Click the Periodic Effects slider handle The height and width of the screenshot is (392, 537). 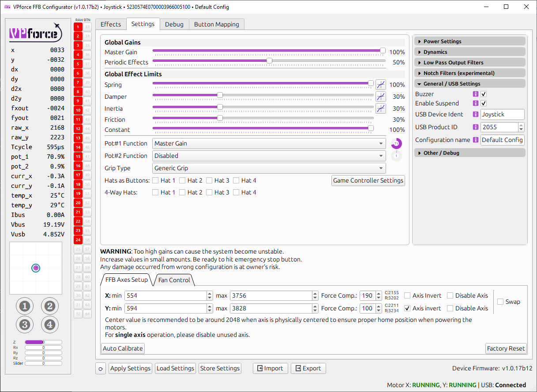tap(269, 60)
